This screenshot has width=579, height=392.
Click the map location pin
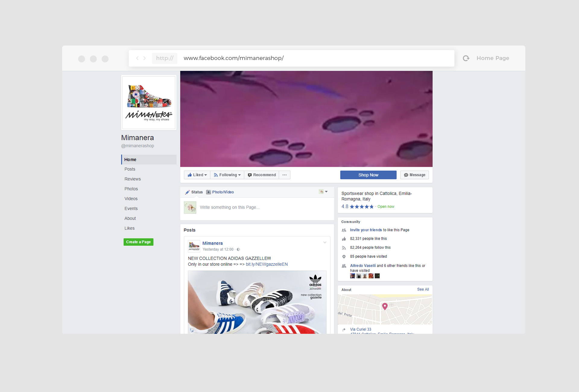pyautogui.click(x=385, y=306)
